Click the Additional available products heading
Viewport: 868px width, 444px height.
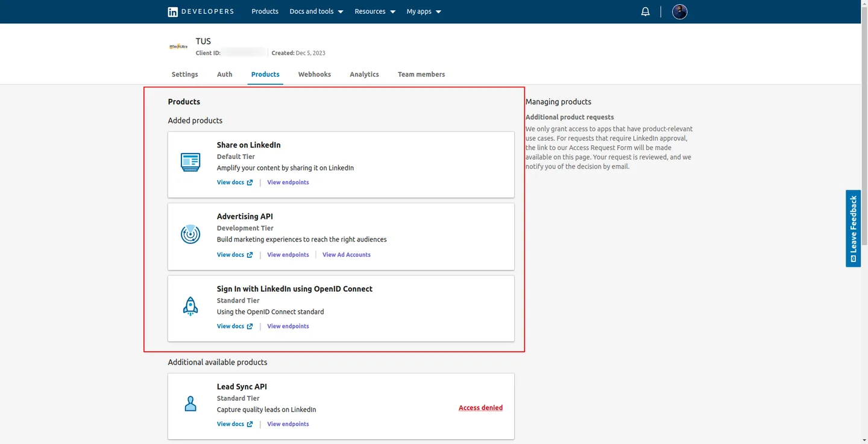pyautogui.click(x=218, y=362)
